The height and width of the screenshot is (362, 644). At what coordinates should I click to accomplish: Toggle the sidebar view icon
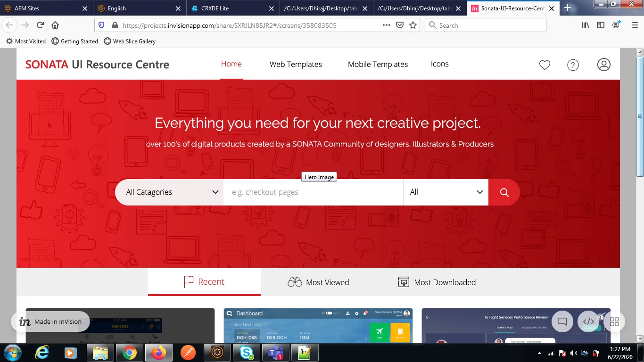pyautogui.click(x=601, y=25)
